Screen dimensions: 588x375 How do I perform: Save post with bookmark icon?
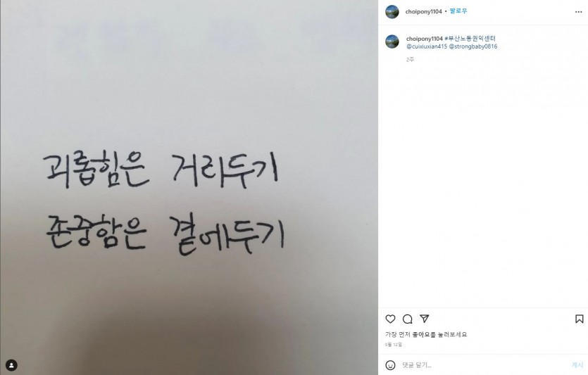coord(579,319)
